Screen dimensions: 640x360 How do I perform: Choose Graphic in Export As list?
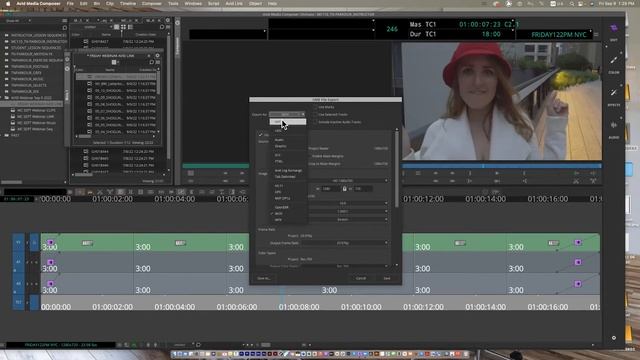point(280,146)
